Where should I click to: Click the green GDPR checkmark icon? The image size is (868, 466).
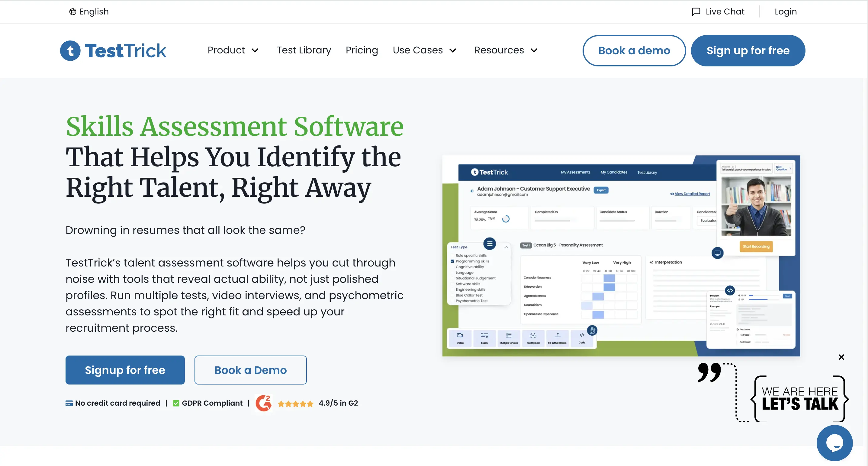[176, 403]
